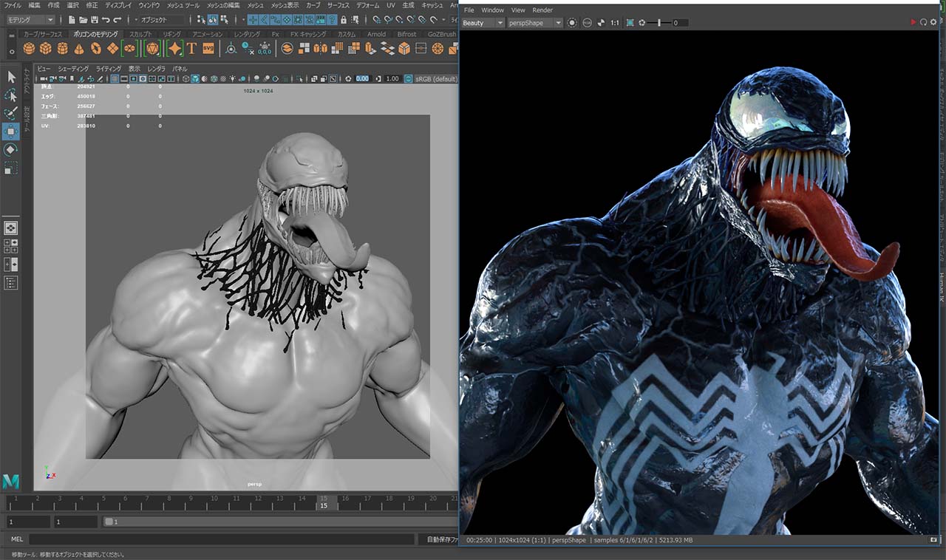The width and height of the screenshot is (946, 560).
Task: Open the モデリング menu set dropdown
Action: (30, 20)
